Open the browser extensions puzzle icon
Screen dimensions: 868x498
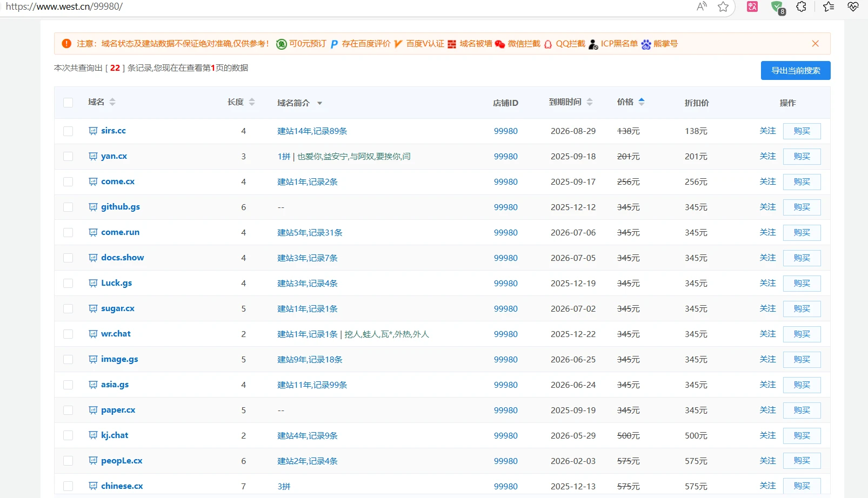click(x=802, y=7)
